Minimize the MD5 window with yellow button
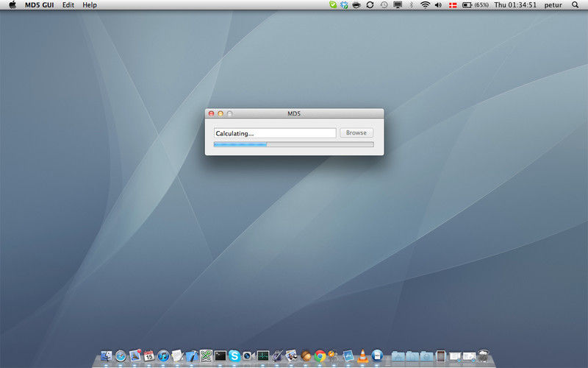 (x=220, y=113)
